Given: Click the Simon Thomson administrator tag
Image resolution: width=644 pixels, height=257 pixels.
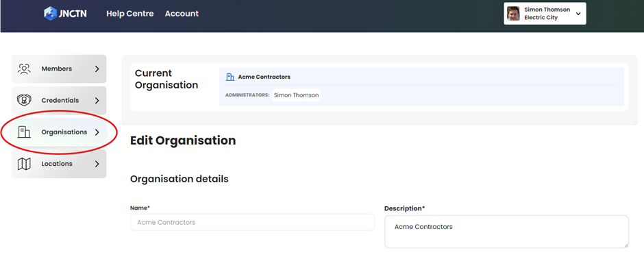Looking at the screenshot, I should pyautogui.click(x=296, y=95).
